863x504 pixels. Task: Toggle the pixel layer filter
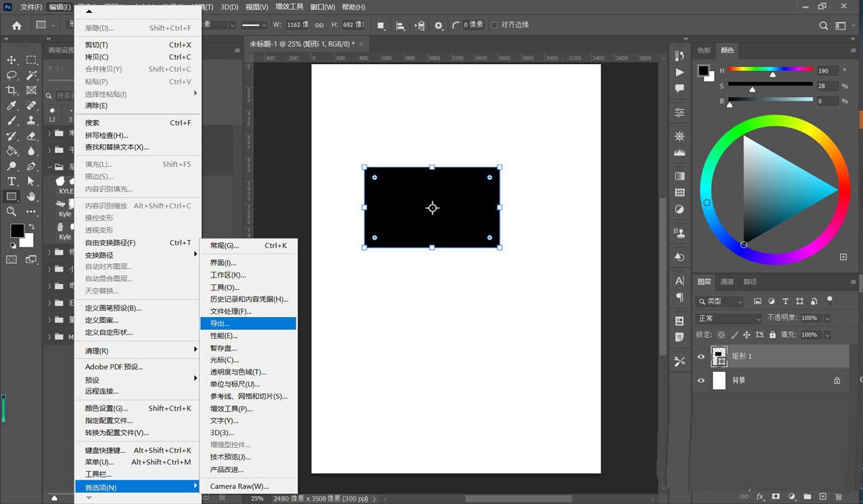coord(758,301)
